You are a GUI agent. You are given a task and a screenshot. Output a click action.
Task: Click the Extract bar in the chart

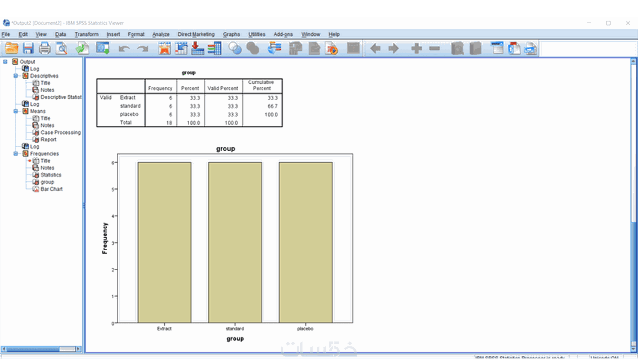pos(164,242)
